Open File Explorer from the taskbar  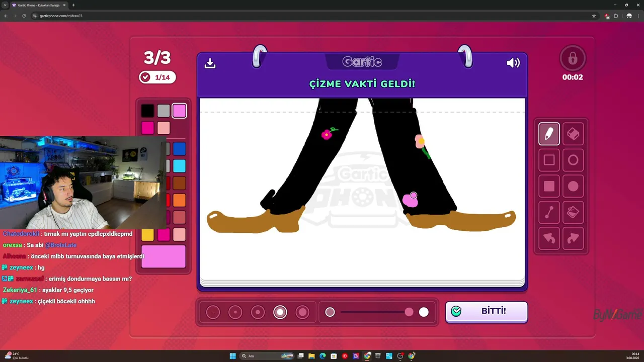(x=311, y=356)
